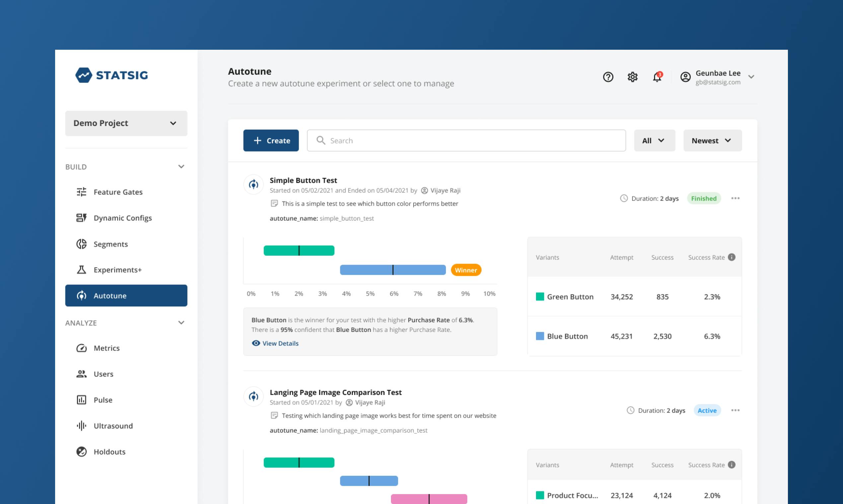Open the All filter dropdown
The image size is (843, 504).
point(654,140)
